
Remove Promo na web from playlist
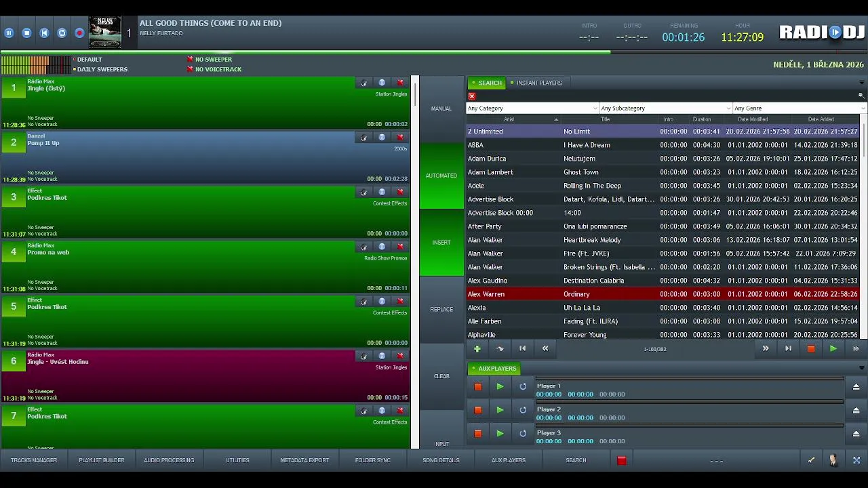[x=400, y=247]
